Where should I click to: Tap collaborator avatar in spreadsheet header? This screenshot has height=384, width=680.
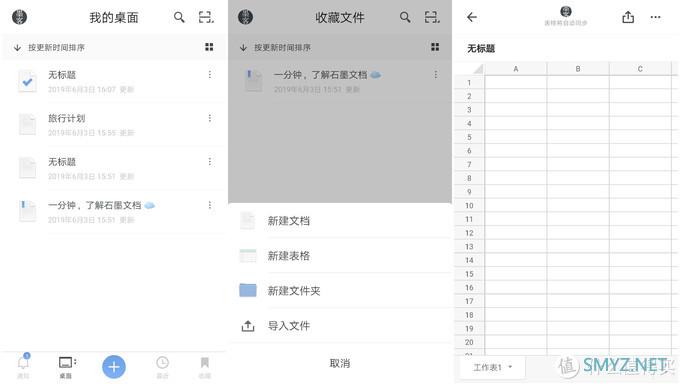[566, 12]
